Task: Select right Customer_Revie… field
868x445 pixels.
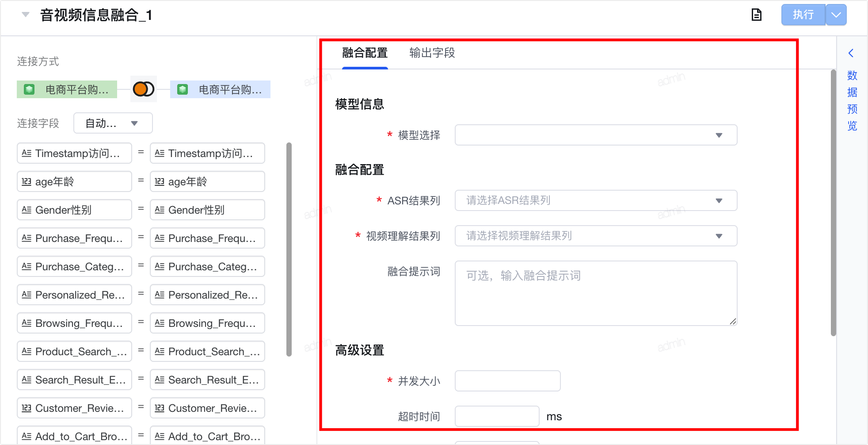Action: coord(207,408)
